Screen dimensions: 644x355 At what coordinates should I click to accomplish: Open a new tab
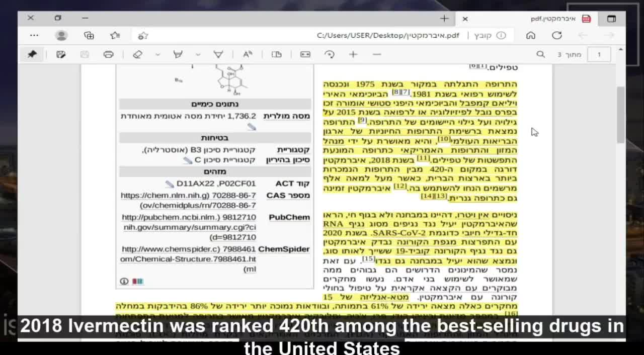(444, 19)
